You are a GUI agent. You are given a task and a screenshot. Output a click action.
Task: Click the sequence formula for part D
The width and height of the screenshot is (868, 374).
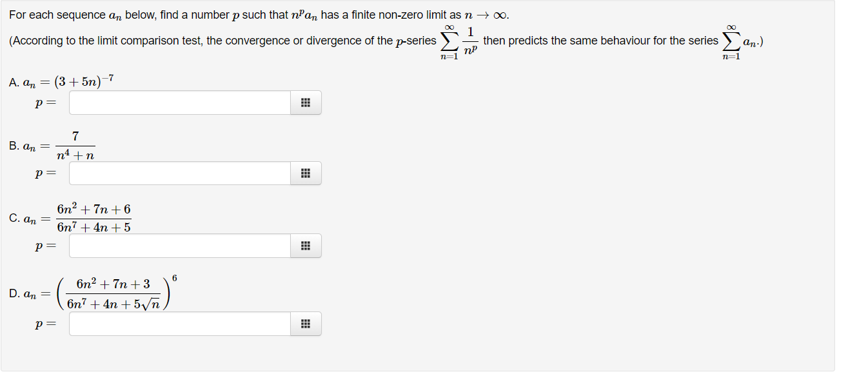tap(94, 292)
